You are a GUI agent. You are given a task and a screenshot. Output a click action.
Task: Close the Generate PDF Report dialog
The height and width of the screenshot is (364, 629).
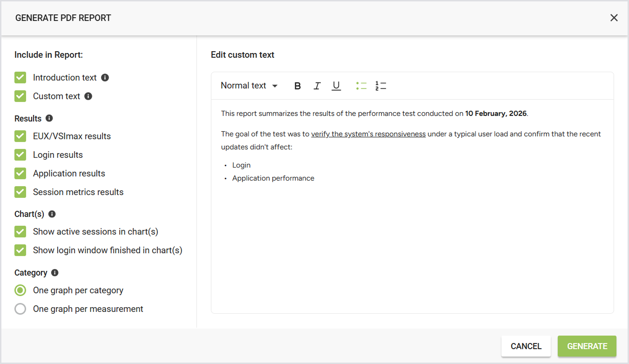614,18
